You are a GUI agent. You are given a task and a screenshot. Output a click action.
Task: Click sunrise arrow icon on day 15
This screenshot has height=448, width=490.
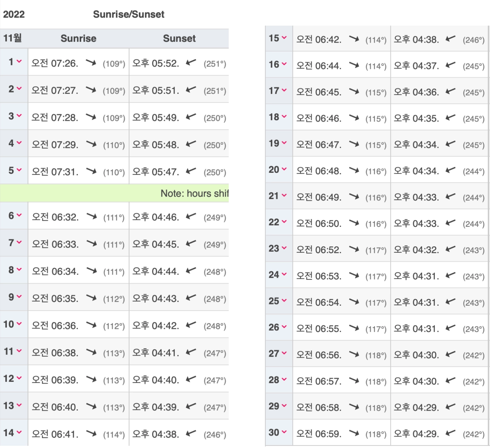tap(354, 39)
